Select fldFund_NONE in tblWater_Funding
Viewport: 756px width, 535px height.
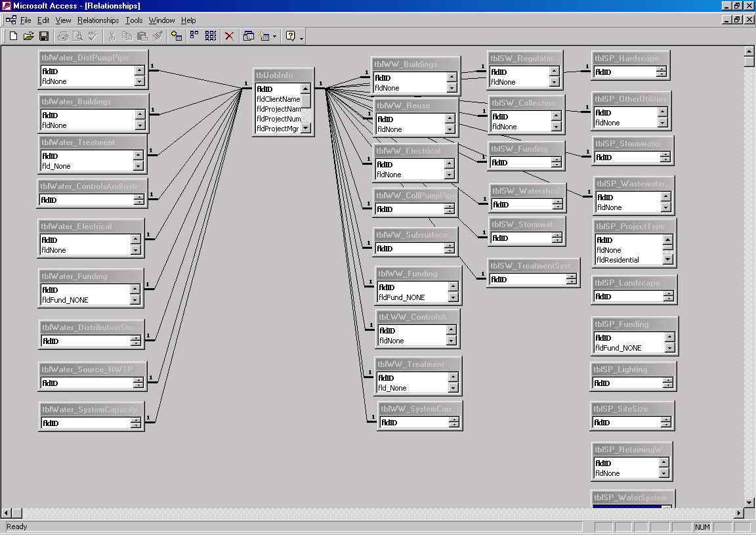click(85, 300)
